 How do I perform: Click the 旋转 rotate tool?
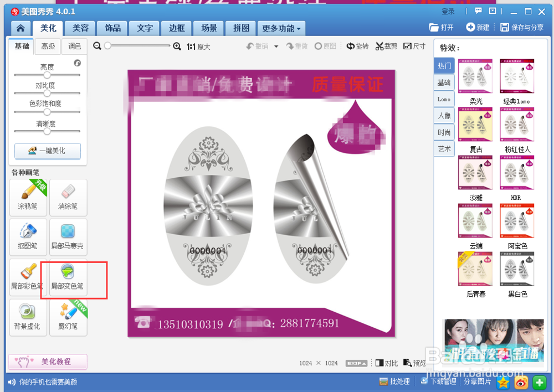[357, 46]
